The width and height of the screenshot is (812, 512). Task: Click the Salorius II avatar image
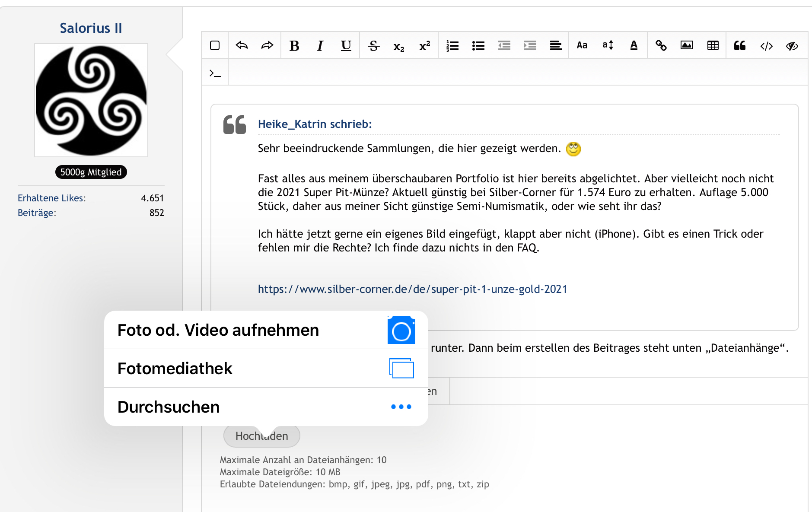91,100
